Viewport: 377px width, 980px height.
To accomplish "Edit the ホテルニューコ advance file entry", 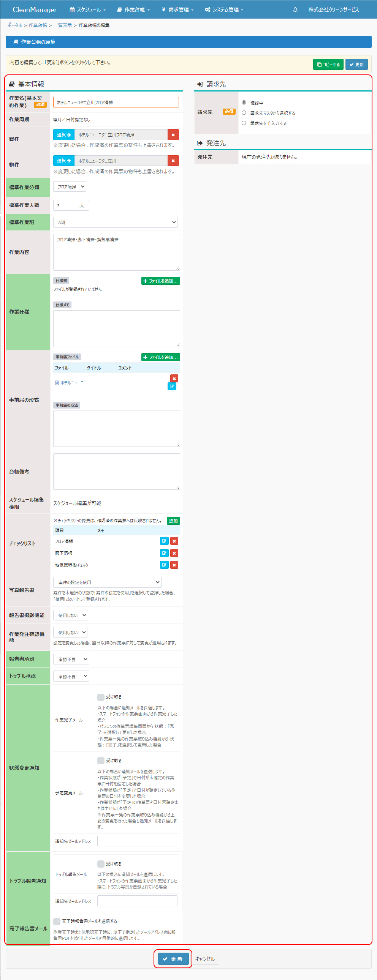I will [x=172, y=387].
